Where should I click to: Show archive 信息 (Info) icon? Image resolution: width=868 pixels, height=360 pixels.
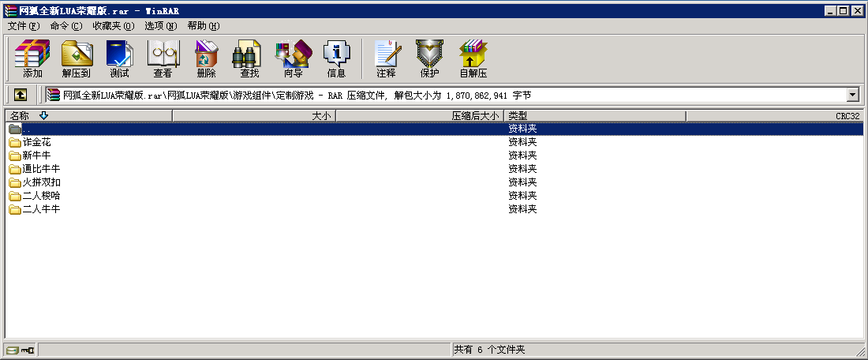click(x=336, y=58)
